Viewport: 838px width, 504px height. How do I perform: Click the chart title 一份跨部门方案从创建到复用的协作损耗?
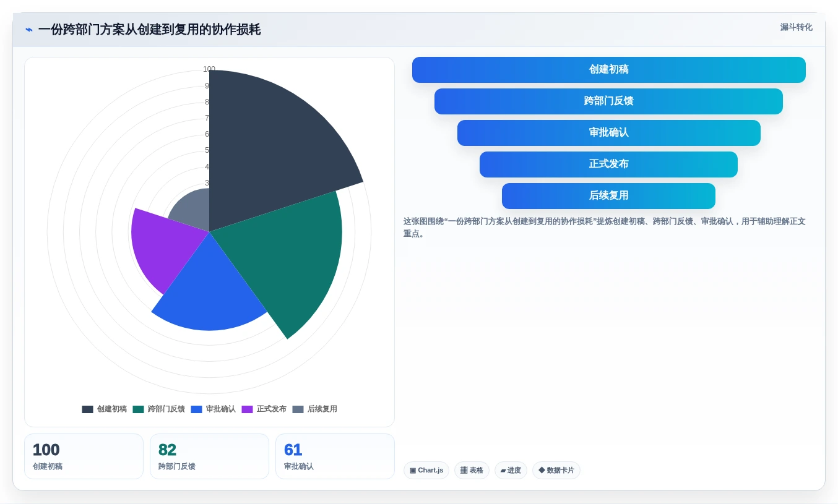pos(149,30)
